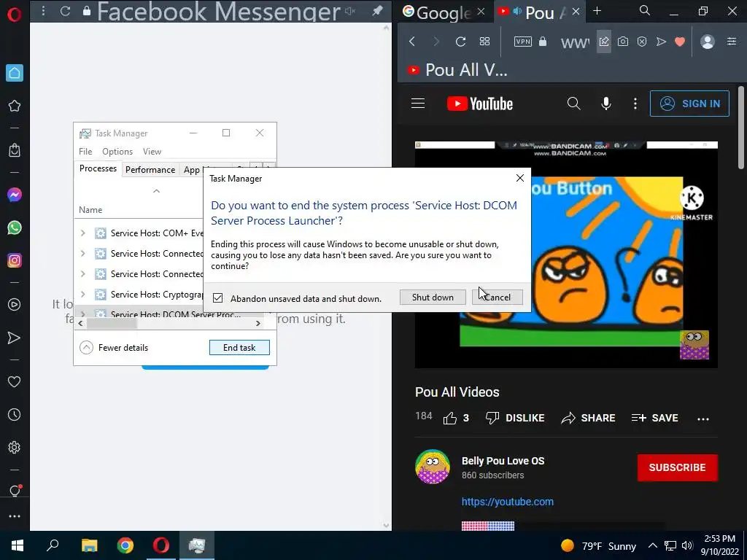Open the Windows Start menu
This screenshot has height=560, width=747.
pos(18,545)
